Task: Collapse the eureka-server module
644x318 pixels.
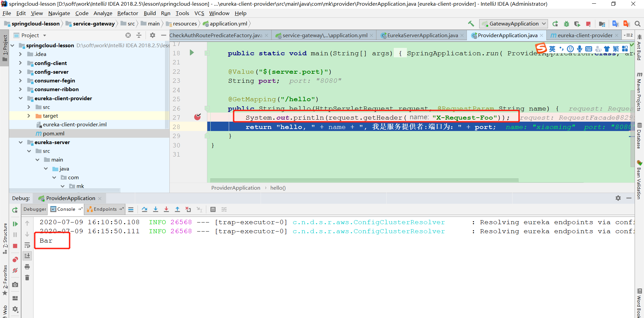Action: (21, 142)
